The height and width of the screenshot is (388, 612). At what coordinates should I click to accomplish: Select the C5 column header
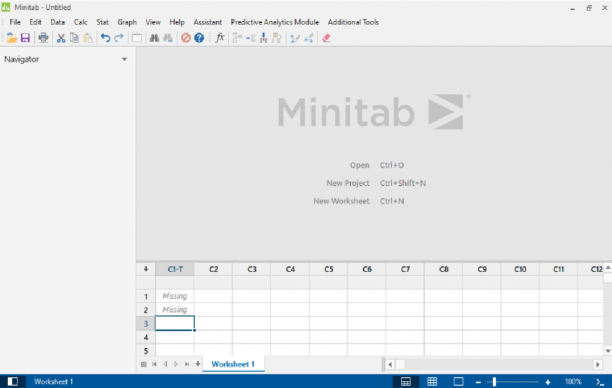click(329, 269)
